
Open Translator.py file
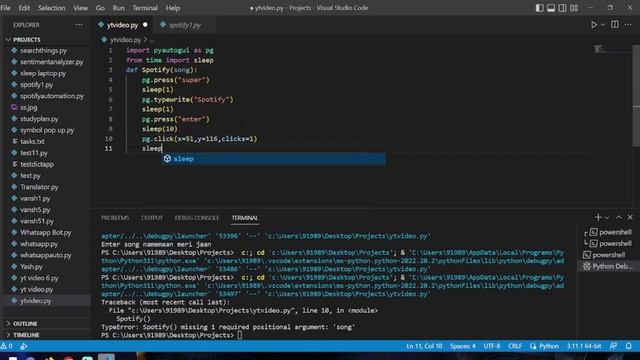tap(39, 187)
